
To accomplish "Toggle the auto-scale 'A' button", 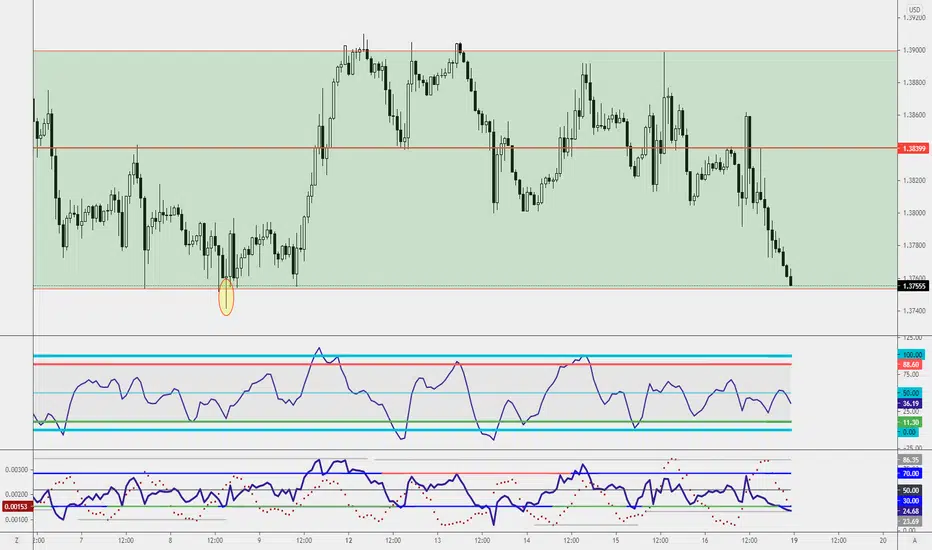I will [914, 540].
